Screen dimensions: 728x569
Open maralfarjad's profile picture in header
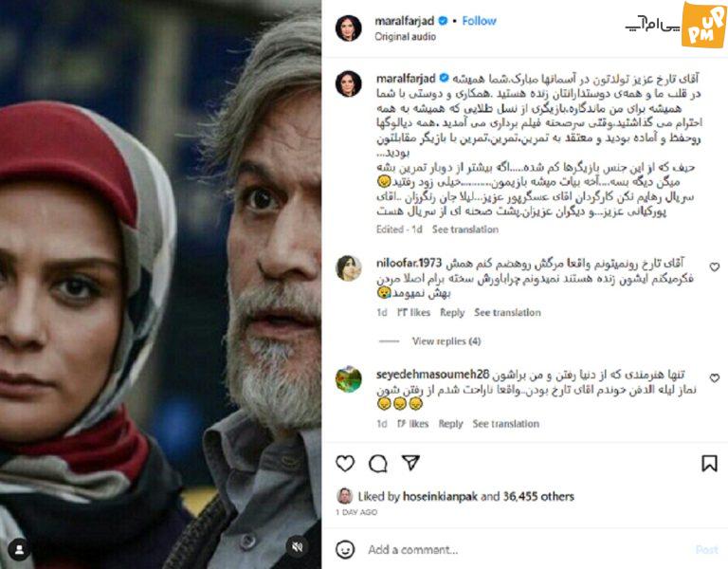[348, 28]
